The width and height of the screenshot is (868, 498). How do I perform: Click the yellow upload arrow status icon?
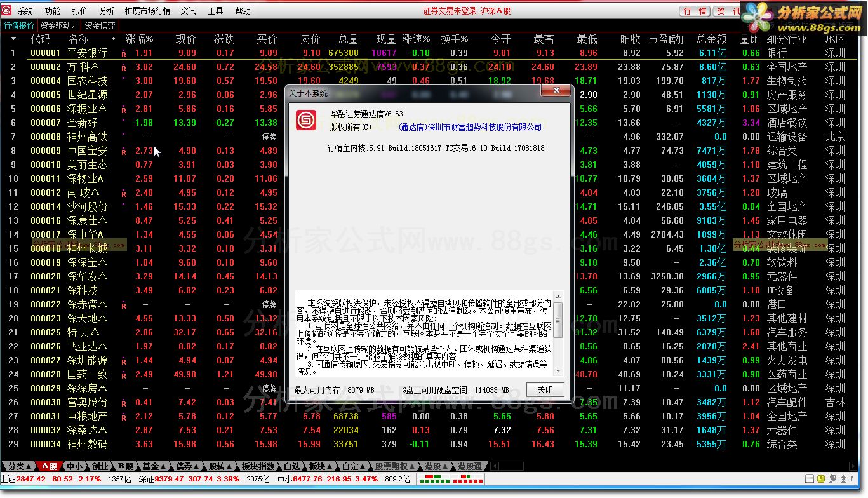(x=821, y=479)
